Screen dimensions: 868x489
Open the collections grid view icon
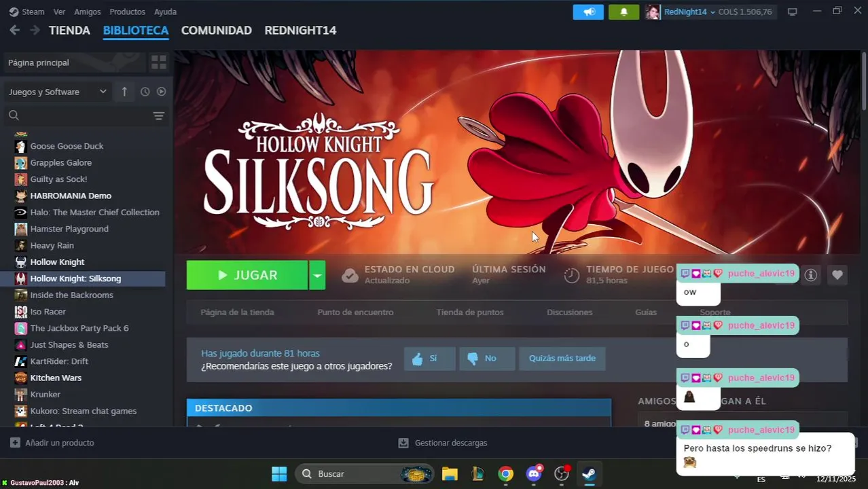coord(158,62)
